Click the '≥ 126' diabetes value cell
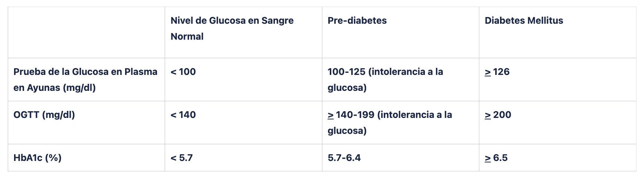 pos(497,72)
